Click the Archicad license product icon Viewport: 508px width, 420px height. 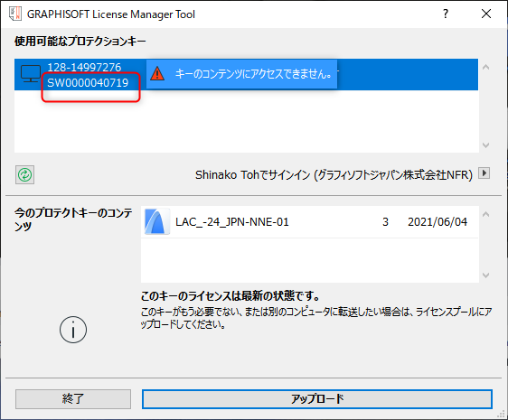pyautogui.click(x=157, y=221)
